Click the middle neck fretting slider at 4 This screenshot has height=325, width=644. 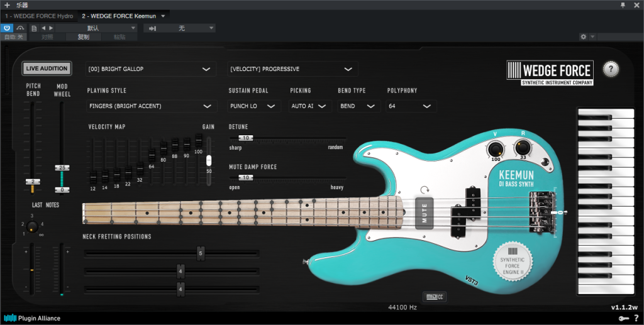tap(180, 271)
